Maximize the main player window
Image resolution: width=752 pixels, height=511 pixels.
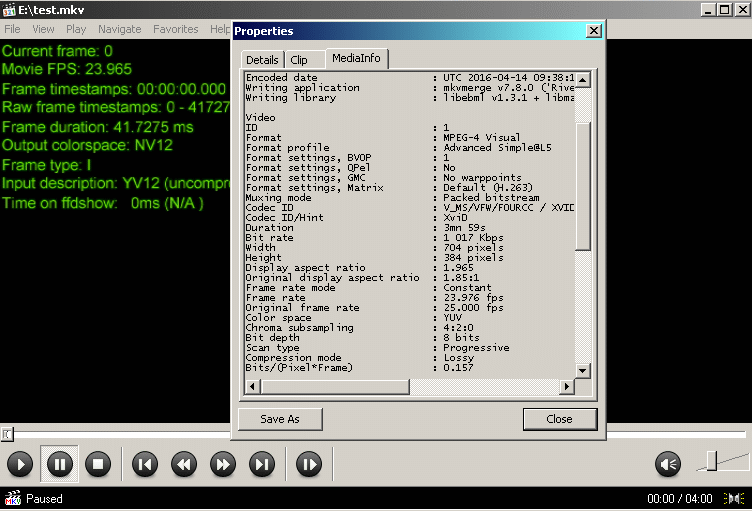(725, 9)
